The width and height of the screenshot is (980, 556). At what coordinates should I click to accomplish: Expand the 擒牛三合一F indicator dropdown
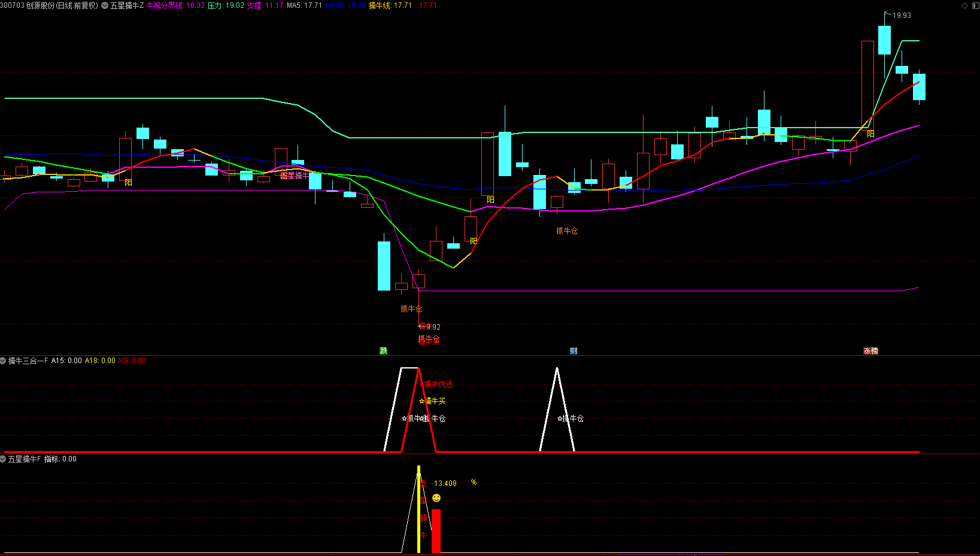[x=3, y=361]
